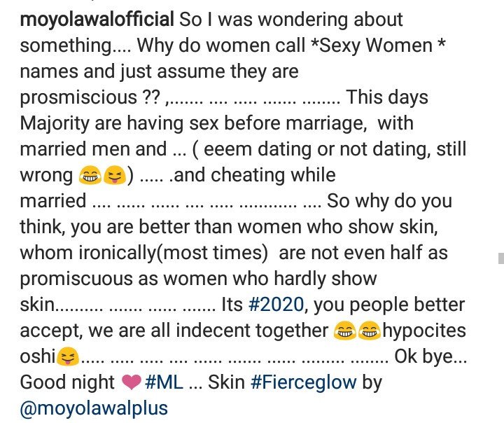Screen dimensions: 504x423
Task: Click the word 'Skin' before #Fierceglow
Action: pos(226,382)
